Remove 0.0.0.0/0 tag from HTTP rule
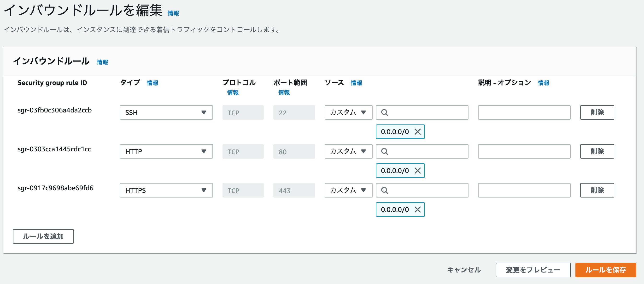This screenshot has height=284, width=644. click(417, 171)
